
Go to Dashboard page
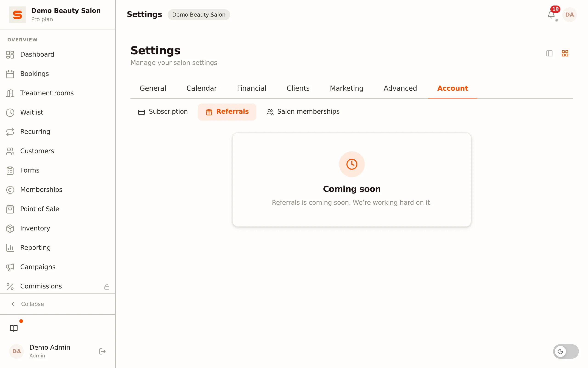tap(37, 55)
